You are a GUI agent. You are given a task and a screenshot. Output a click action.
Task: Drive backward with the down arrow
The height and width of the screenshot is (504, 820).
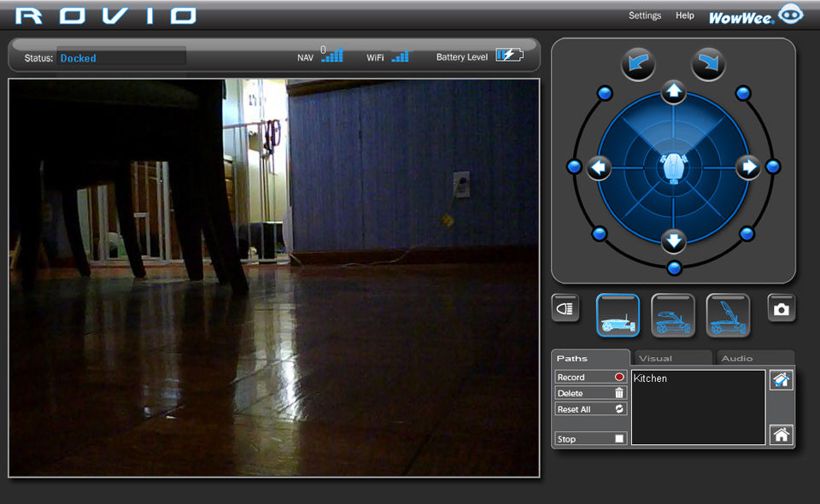[x=674, y=241]
